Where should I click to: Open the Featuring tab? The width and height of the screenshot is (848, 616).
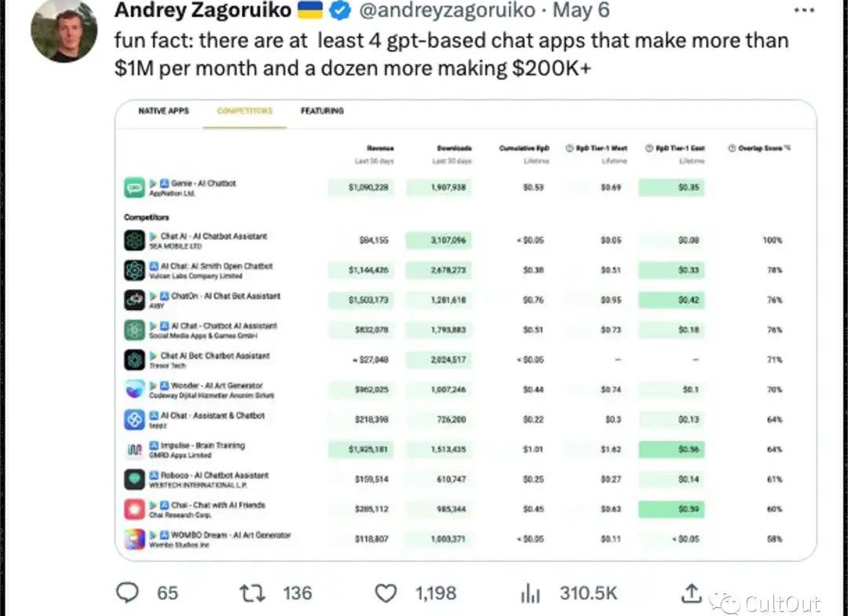point(322,111)
